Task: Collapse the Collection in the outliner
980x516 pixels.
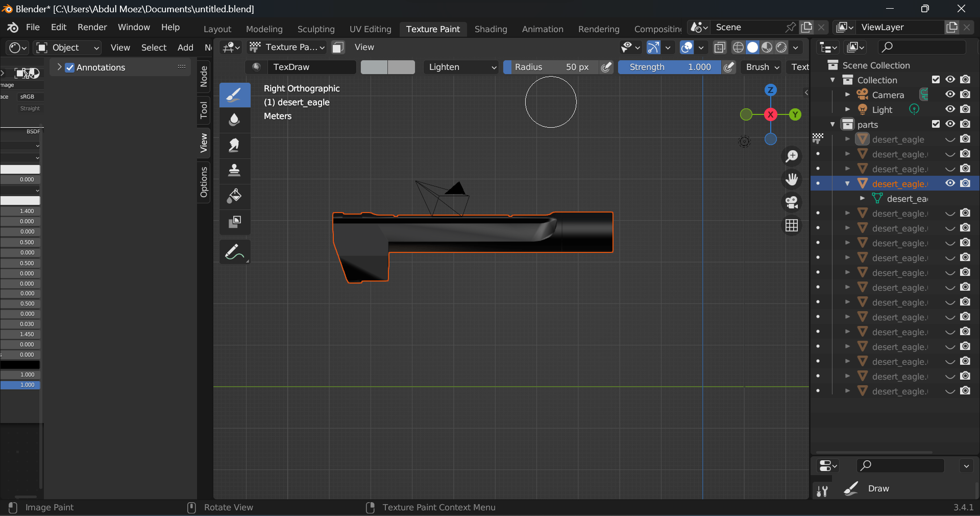Action: 833,80
